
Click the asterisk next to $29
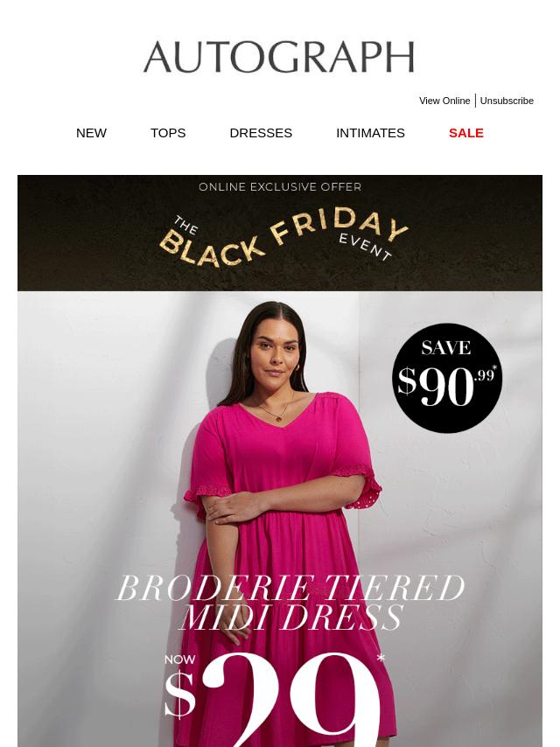pyautogui.click(x=381, y=659)
